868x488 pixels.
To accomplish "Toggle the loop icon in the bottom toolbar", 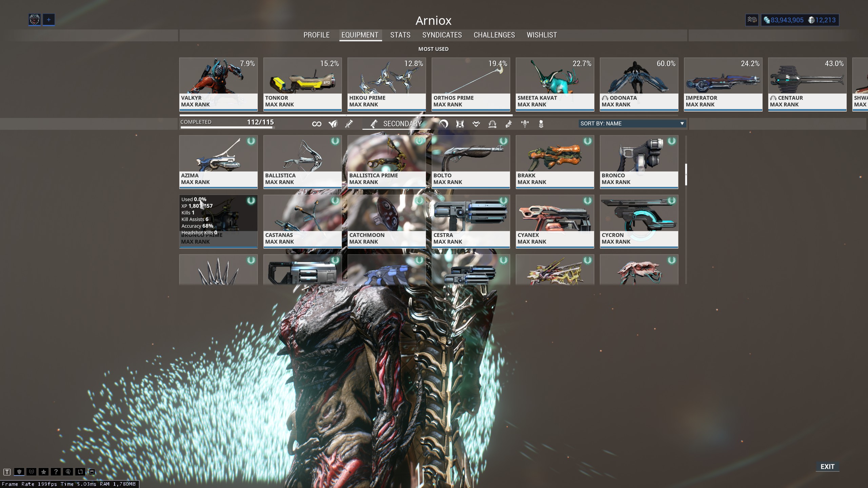I will [80, 472].
